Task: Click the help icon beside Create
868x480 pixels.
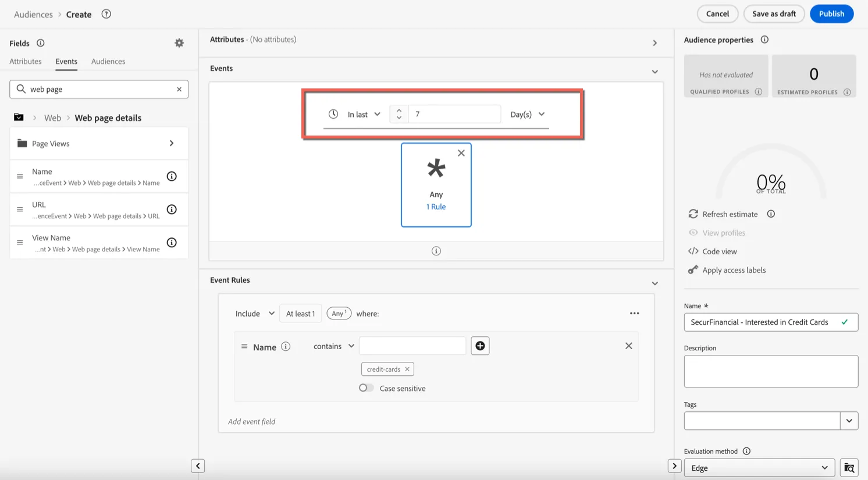Action: pyautogui.click(x=106, y=14)
